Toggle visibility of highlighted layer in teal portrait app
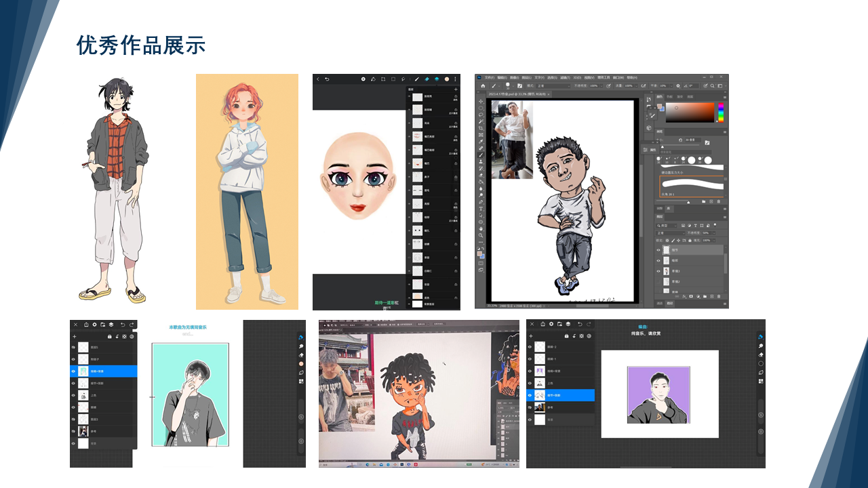Viewport: 868px width, 488px height. click(73, 371)
